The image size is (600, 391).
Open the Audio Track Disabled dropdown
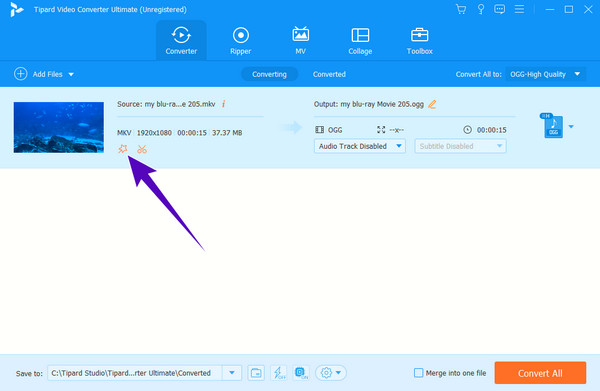coord(360,146)
